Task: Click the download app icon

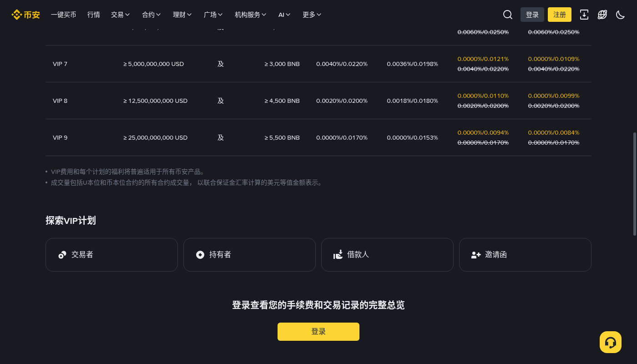Action: point(584,15)
